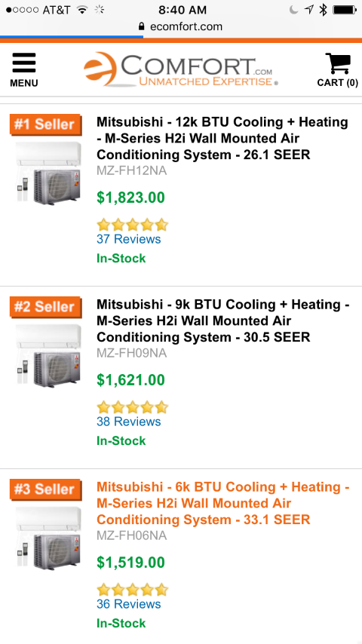Tap the #2 Seller badge
Image resolution: width=362 pixels, height=644 pixels.
point(45,307)
